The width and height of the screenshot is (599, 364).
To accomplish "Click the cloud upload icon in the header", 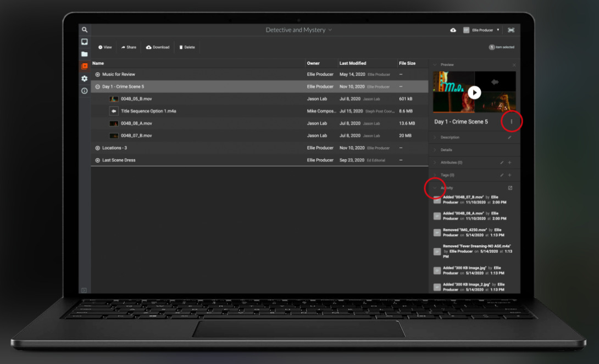I will (x=453, y=30).
